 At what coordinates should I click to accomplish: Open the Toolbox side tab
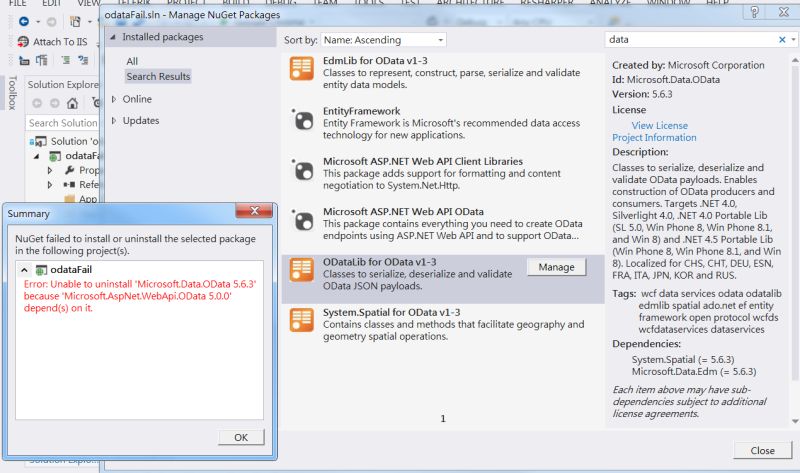pos(13,93)
